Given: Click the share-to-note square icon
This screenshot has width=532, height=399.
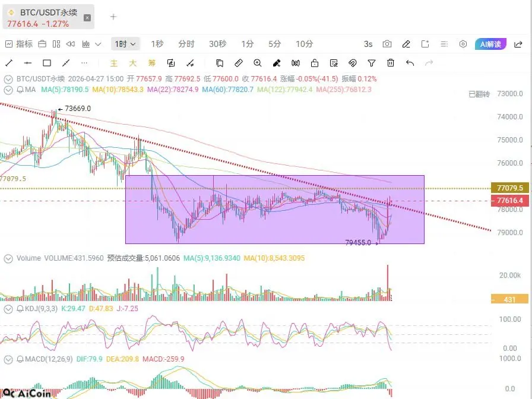Looking at the screenshot, I should click(x=425, y=44).
